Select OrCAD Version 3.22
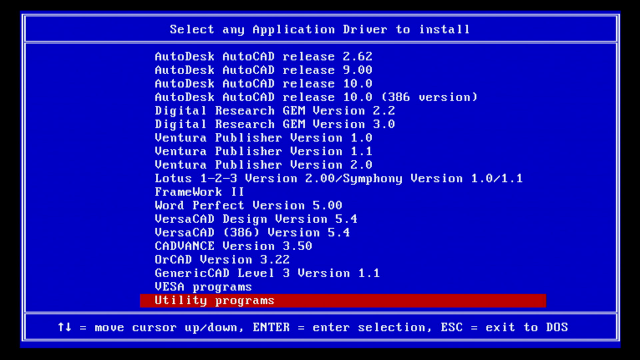 tap(222, 260)
